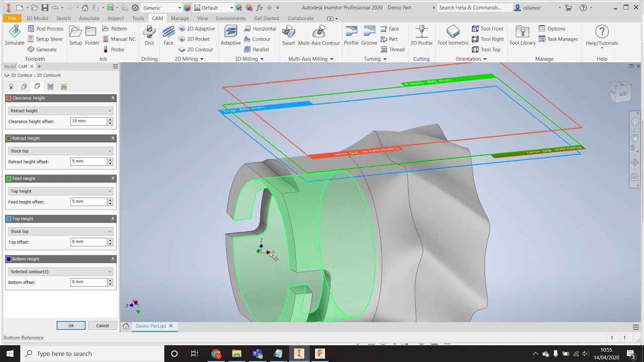Switch to the Inspect ribbon tab
Viewport: 644px width, 362px height.
pos(116,18)
